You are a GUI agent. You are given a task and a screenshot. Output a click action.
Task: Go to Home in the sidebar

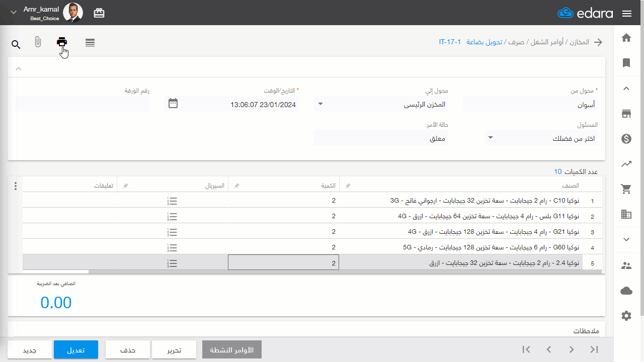coord(626,38)
